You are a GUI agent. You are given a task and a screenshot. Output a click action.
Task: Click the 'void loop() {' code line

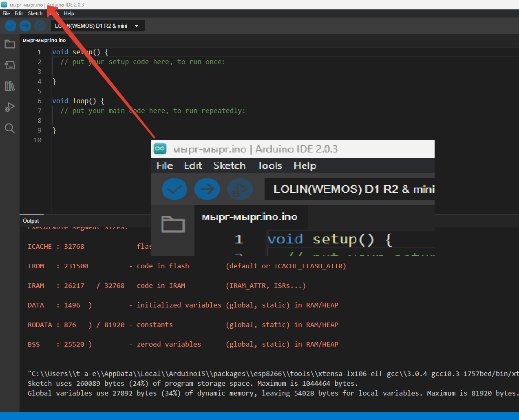coord(78,101)
